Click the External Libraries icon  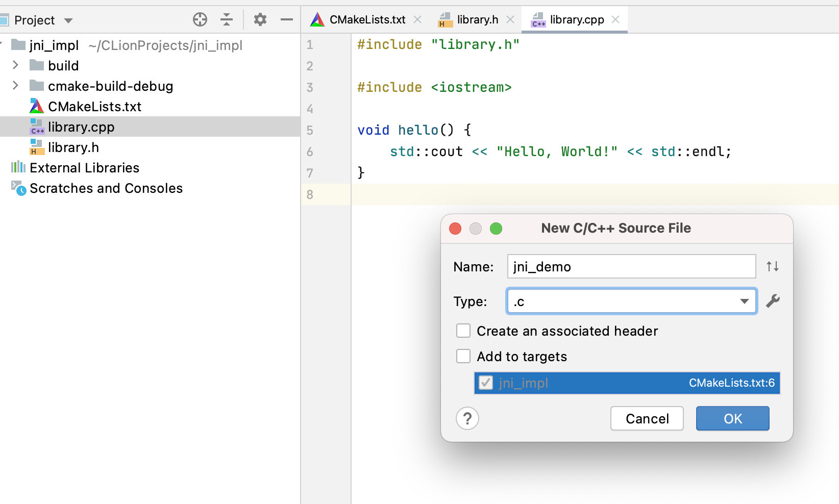coord(17,167)
